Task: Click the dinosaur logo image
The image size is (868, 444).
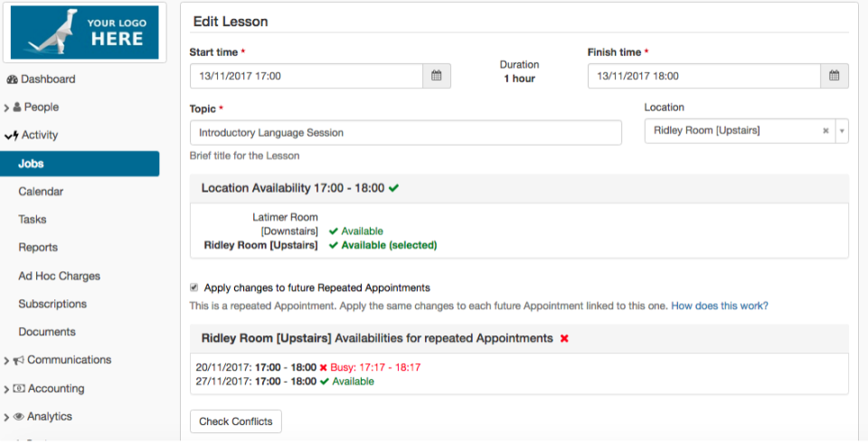Action: click(x=83, y=33)
